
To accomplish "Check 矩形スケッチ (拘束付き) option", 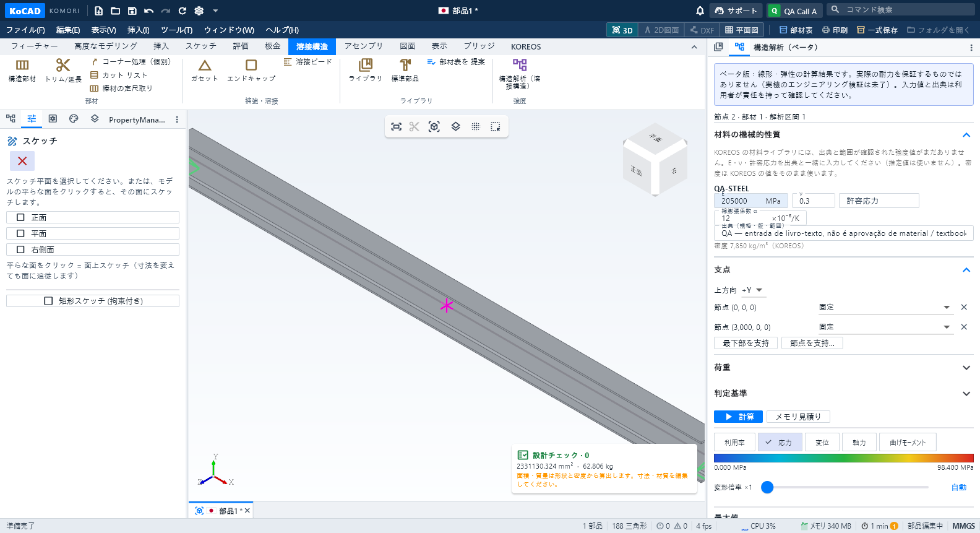I will pos(93,301).
